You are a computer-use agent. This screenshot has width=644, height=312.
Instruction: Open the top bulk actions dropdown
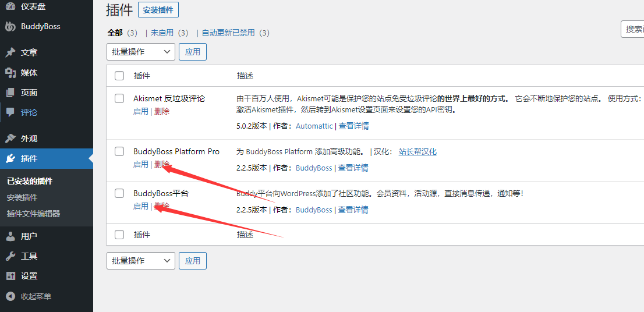pos(140,52)
